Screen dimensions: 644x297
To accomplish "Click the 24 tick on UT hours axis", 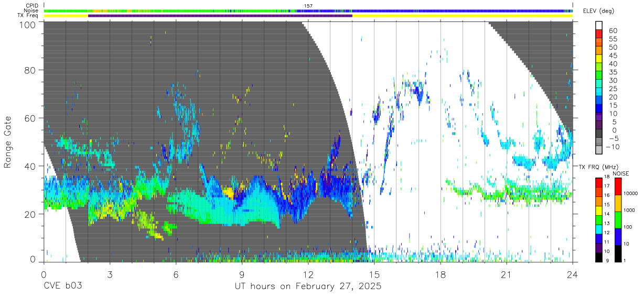I will point(573,274).
